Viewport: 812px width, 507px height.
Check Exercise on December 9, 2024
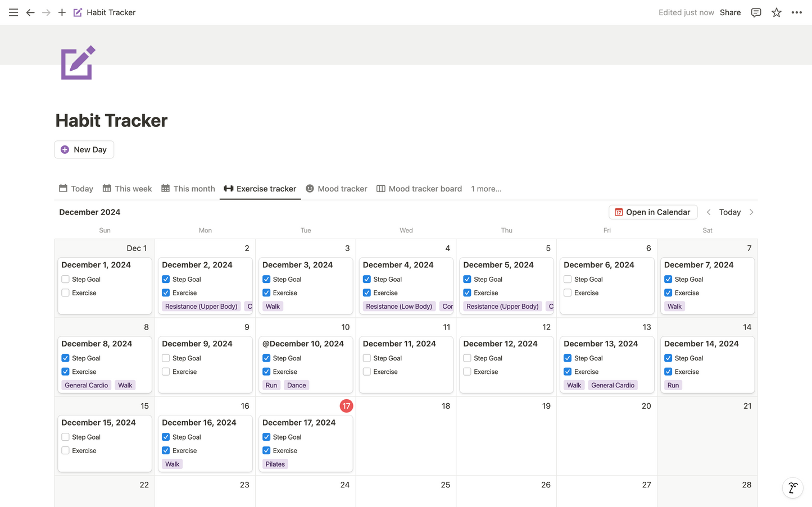click(166, 372)
